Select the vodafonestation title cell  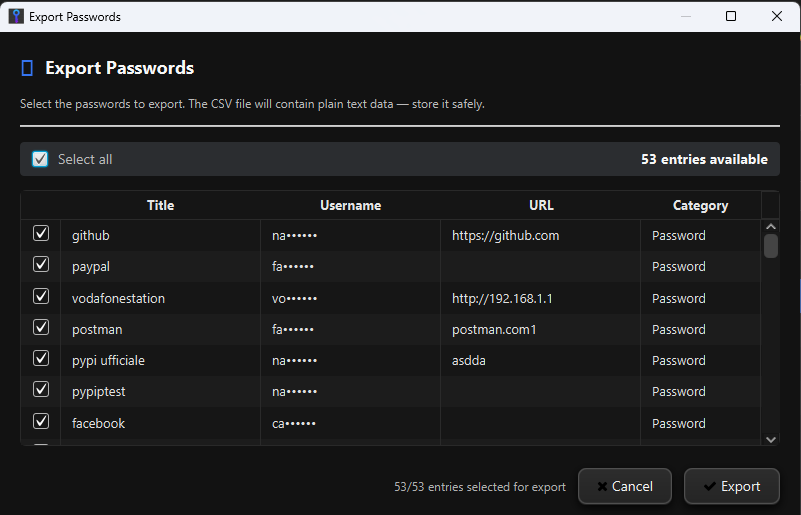160,298
